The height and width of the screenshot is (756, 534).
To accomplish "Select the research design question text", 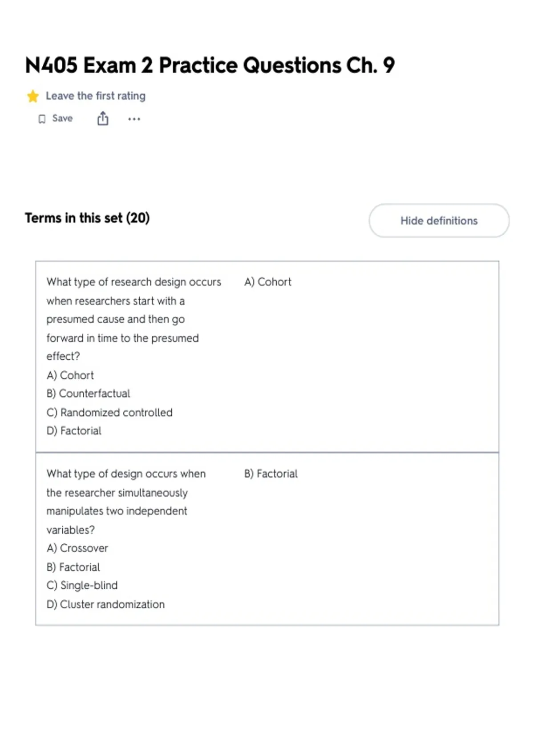I will pyautogui.click(x=133, y=319).
